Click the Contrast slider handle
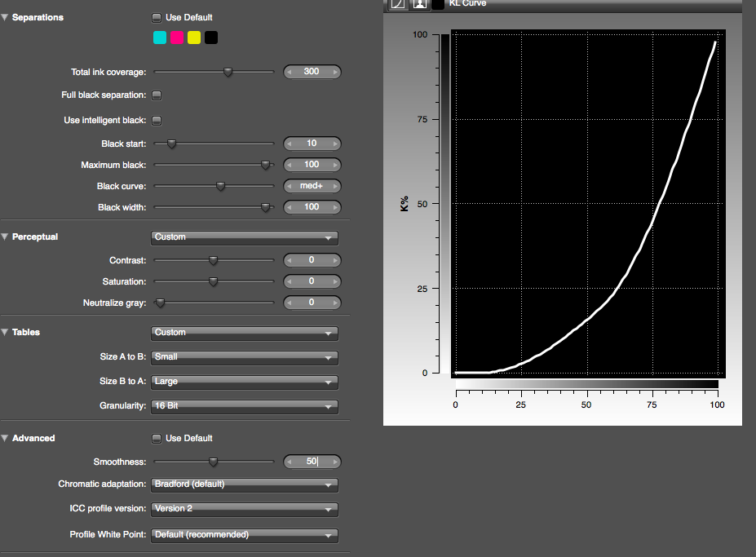756x557 pixels. coord(214,261)
